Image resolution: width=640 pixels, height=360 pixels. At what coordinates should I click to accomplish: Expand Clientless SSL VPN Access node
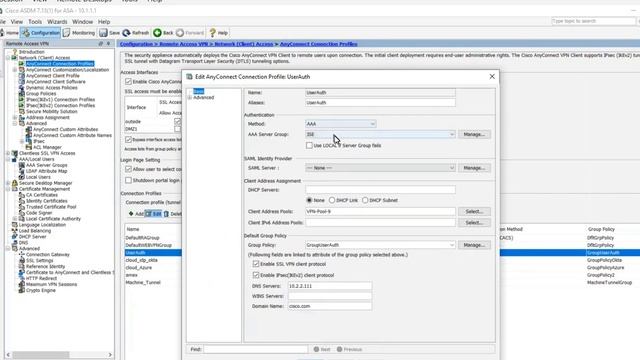tap(8, 153)
